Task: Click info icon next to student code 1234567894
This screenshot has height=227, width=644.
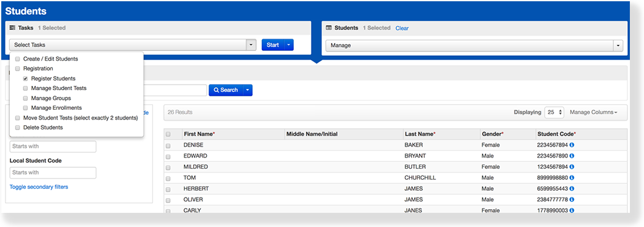Action: (x=572, y=167)
